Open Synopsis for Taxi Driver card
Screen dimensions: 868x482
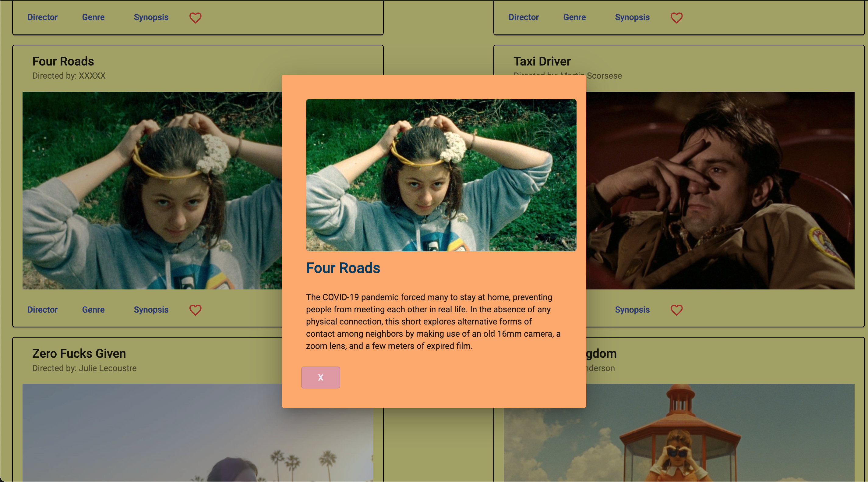tap(632, 310)
